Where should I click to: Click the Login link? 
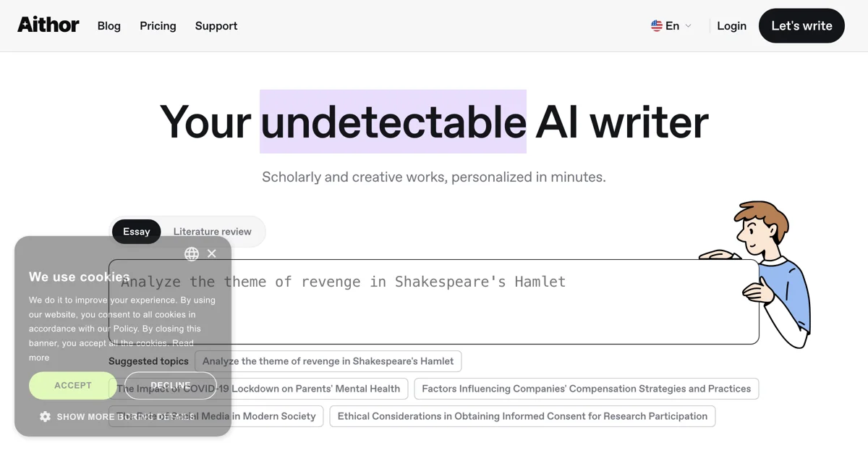731,26
